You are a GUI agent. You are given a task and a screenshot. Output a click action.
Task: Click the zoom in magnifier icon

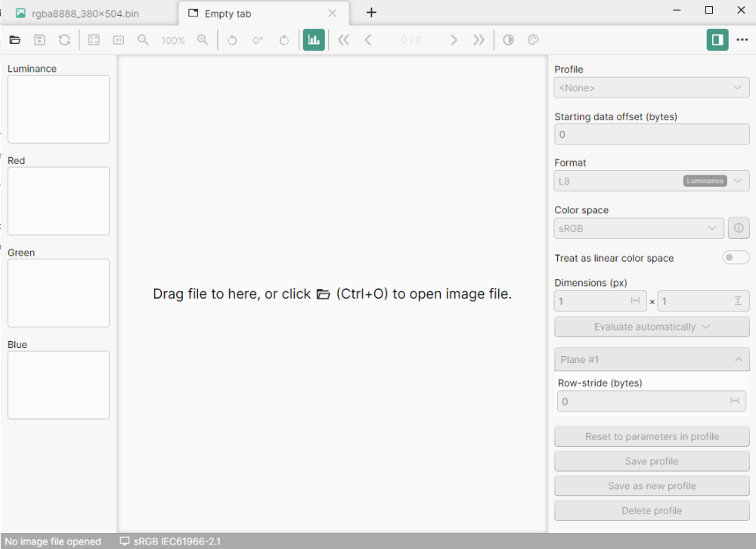click(203, 40)
